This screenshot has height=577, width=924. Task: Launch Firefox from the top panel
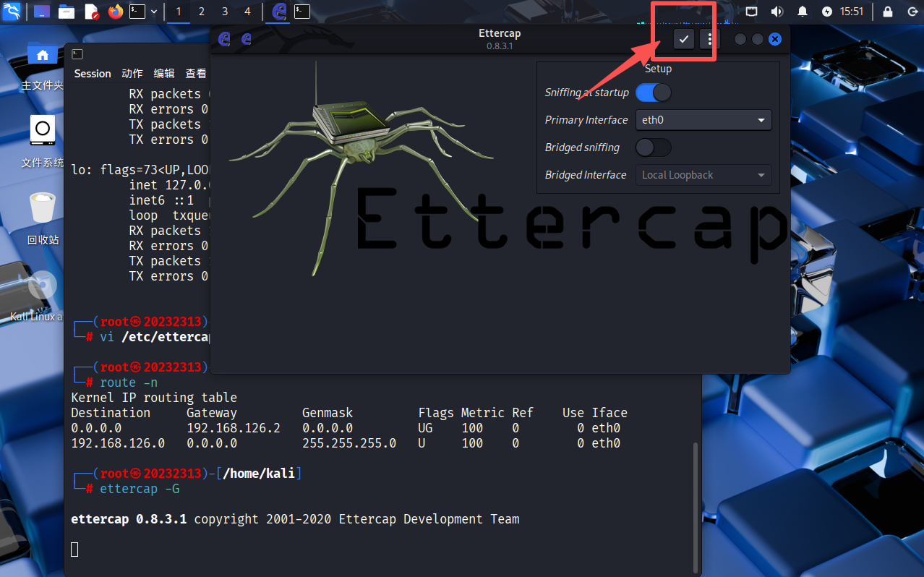click(x=115, y=12)
